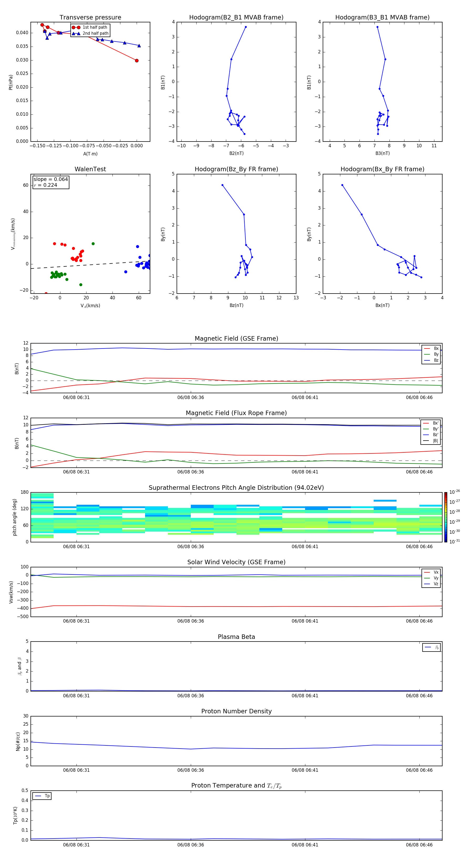Click the By legend entry in GSE plot
This screenshot has height=868, width=473.
click(431, 354)
